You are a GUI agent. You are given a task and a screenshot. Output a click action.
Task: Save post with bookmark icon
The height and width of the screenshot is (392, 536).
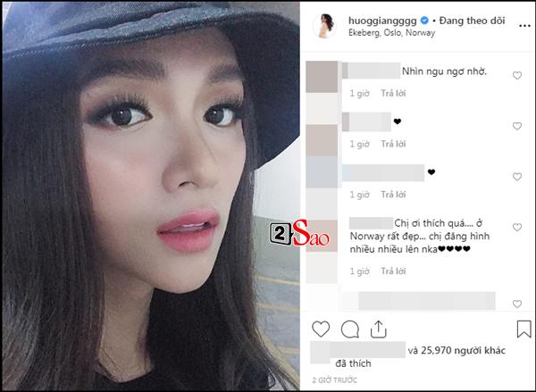point(523,329)
